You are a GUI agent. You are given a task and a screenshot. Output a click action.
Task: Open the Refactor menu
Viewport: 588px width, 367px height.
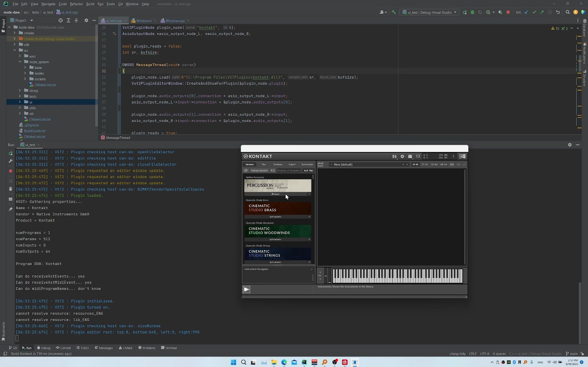click(76, 4)
